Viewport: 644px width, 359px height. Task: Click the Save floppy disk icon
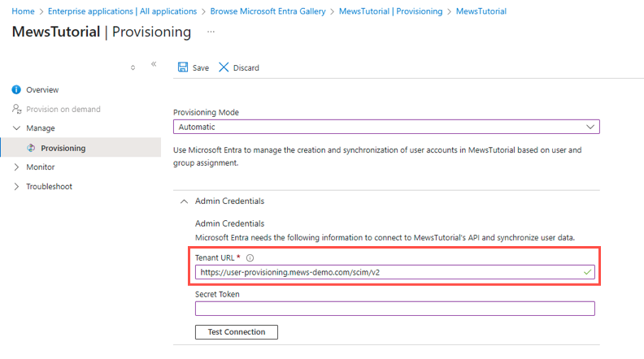click(x=183, y=67)
